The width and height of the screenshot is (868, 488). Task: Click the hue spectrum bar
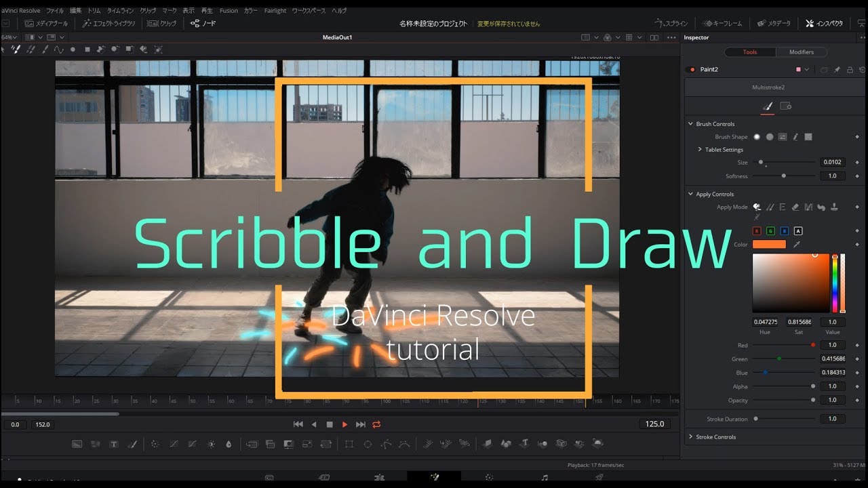(x=835, y=283)
